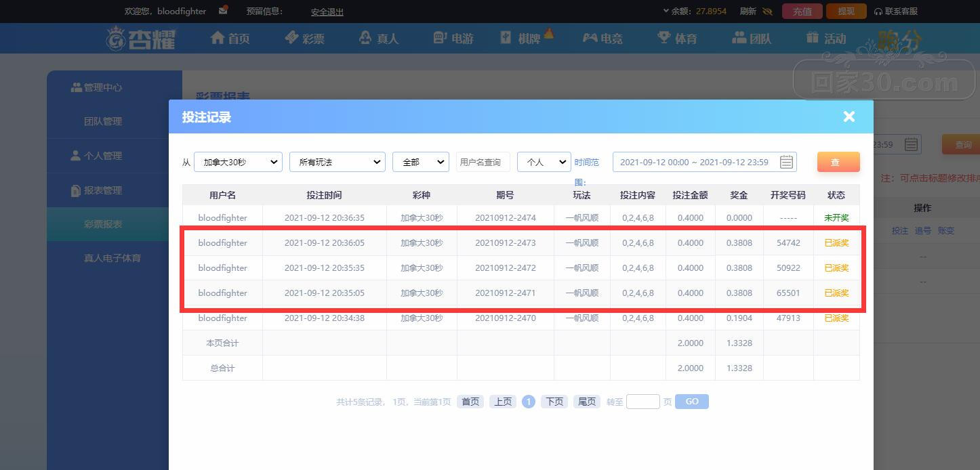Screen dimensions: 980x470
Task: Sort by 期号 column header
Action: point(505,195)
